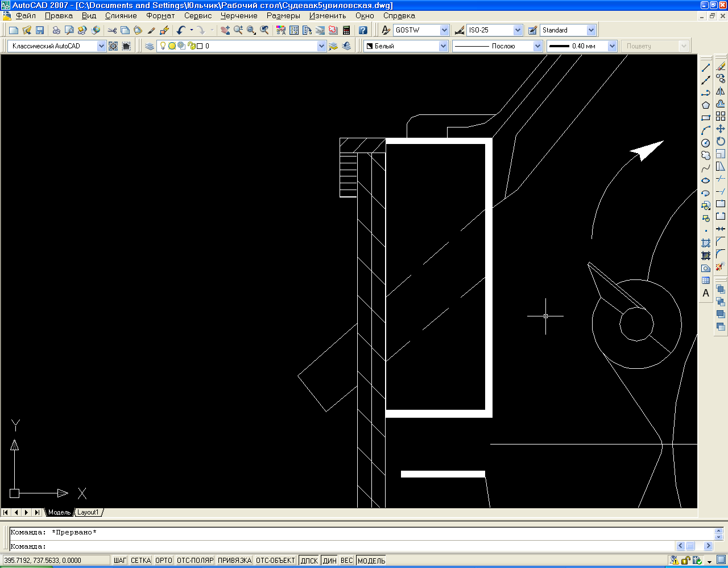Open the Черчение menu
The height and width of the screenshot is (568, 728).
tap(239, 16)
